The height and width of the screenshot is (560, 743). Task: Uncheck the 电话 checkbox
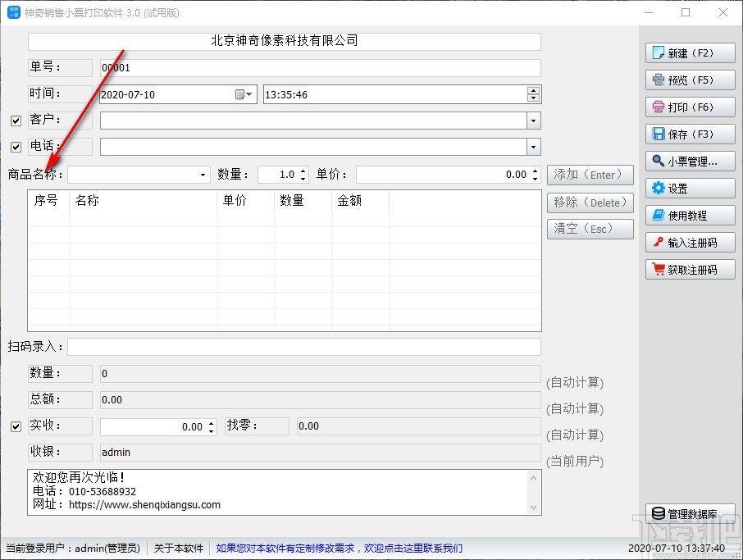16,147
